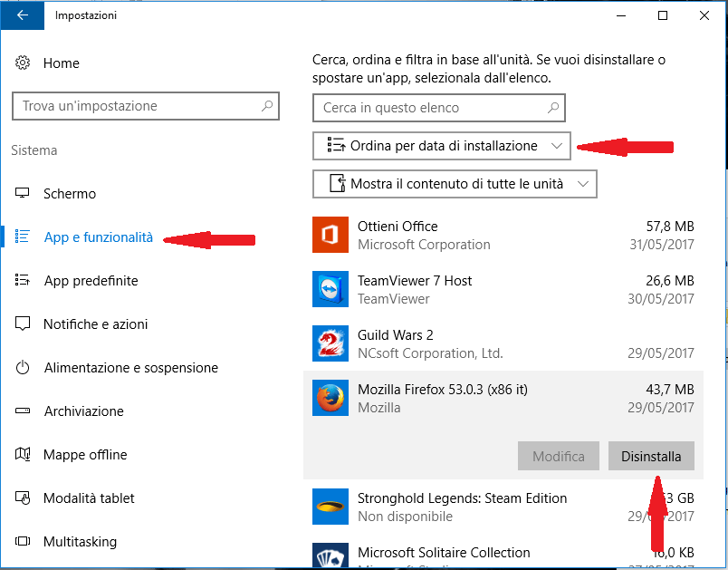Open Notifiche e azioni settings
728x570 pixels.
click(95, 324)
